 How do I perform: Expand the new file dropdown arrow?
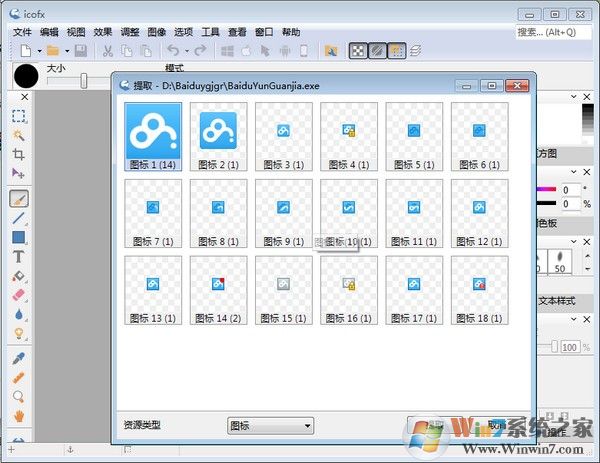pos(39,50)
